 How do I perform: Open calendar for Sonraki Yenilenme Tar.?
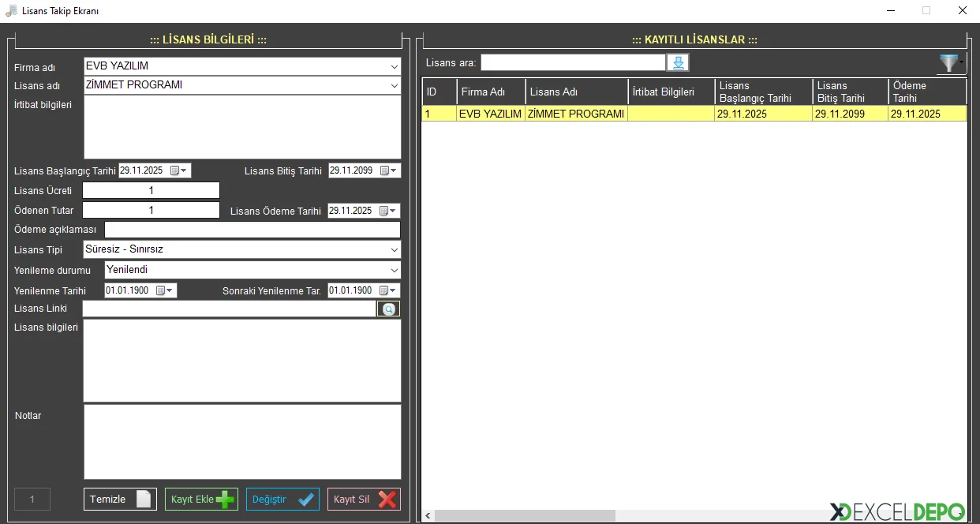point(391,290)
